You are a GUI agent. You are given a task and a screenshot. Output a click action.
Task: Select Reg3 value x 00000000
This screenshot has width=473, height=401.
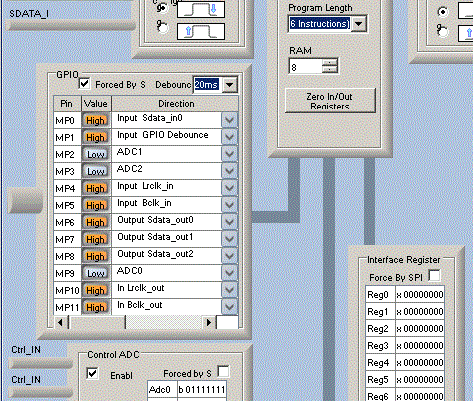(420, 346)
